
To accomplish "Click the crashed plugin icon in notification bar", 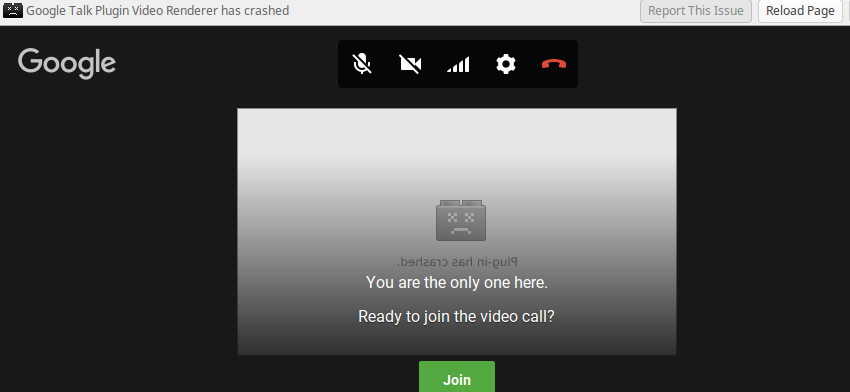I will [13, 10].
